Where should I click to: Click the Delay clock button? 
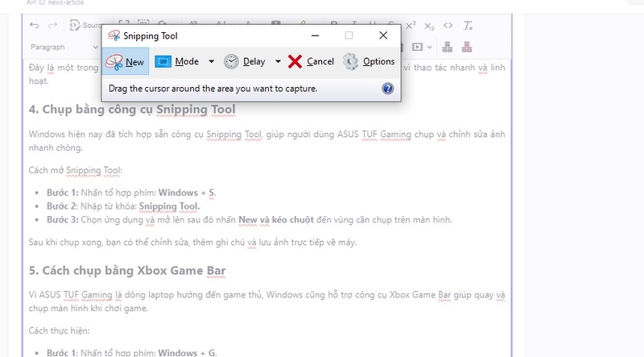click(x=245, y=62)
